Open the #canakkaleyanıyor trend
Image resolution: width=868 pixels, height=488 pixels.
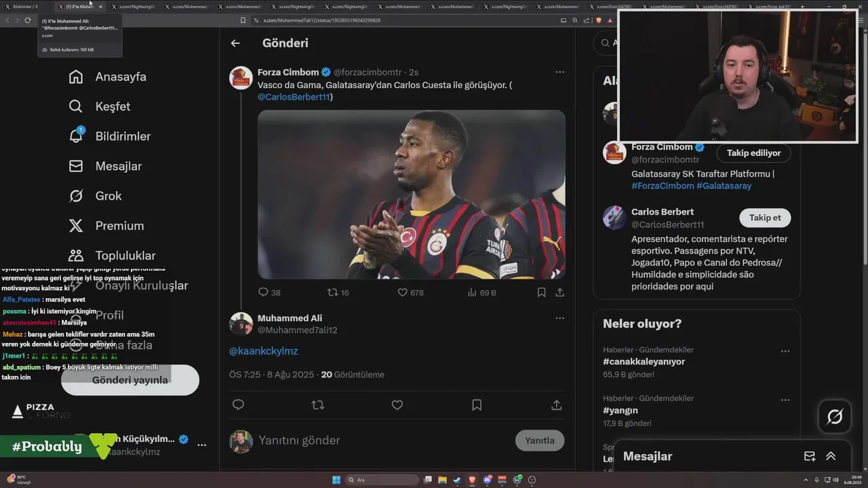coord(644,361)
